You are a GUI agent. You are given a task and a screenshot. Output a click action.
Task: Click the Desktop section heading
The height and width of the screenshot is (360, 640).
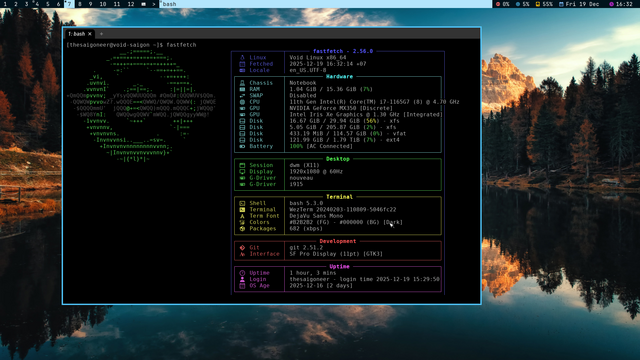click(338, 159)
